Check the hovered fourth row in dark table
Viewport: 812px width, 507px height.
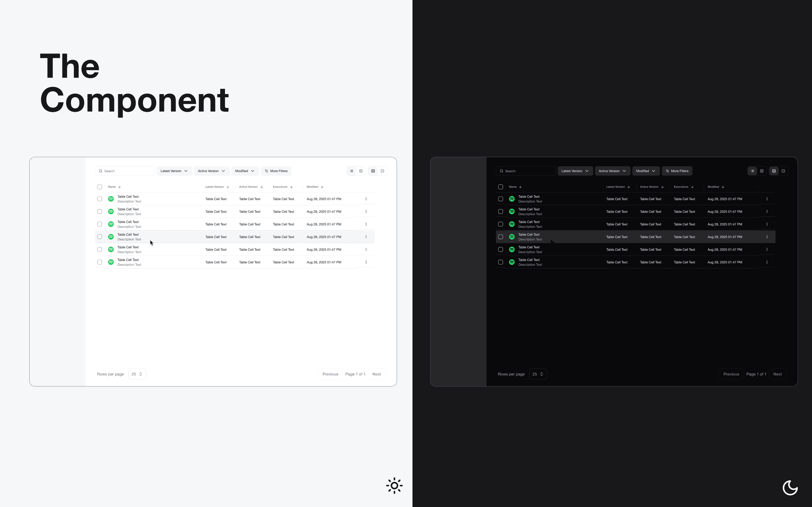point(500,237)
